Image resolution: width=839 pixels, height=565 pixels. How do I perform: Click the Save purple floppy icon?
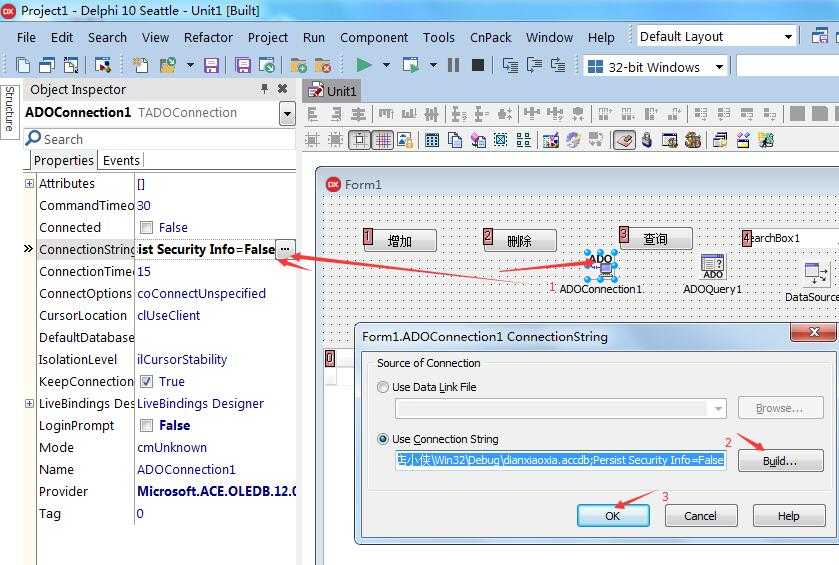(211, 65)
